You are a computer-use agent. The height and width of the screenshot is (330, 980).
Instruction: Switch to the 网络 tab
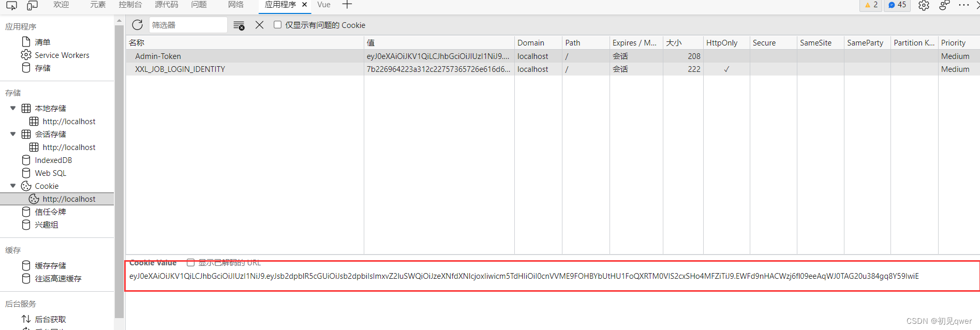click(x=236, y=5)
